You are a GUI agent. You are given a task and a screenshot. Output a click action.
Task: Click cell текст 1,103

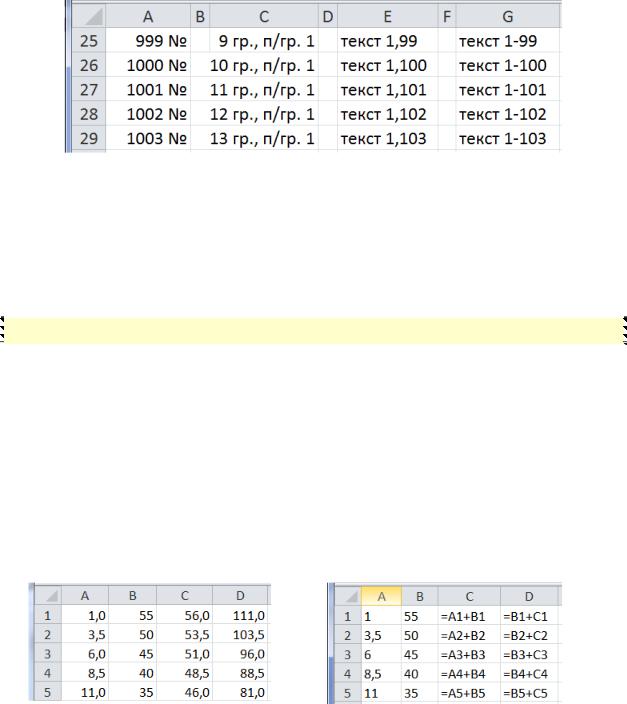(388, 138)
